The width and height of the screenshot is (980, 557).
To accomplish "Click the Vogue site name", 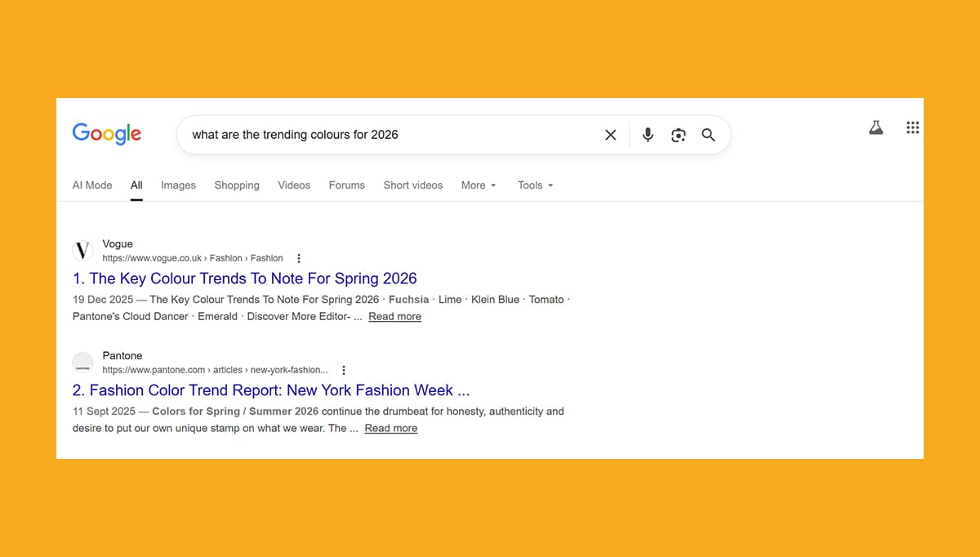I will pyautogui.click(x=118, y=244).
